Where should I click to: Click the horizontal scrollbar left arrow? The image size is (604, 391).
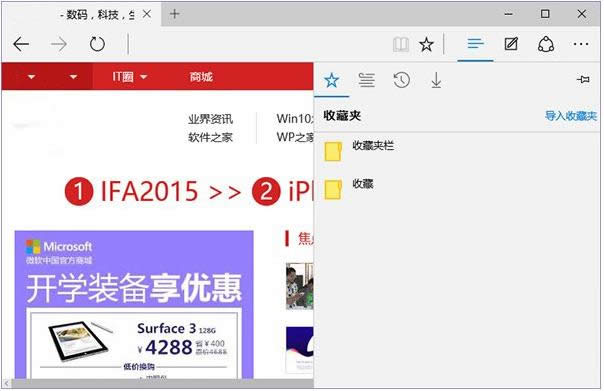tap(7, 383)
